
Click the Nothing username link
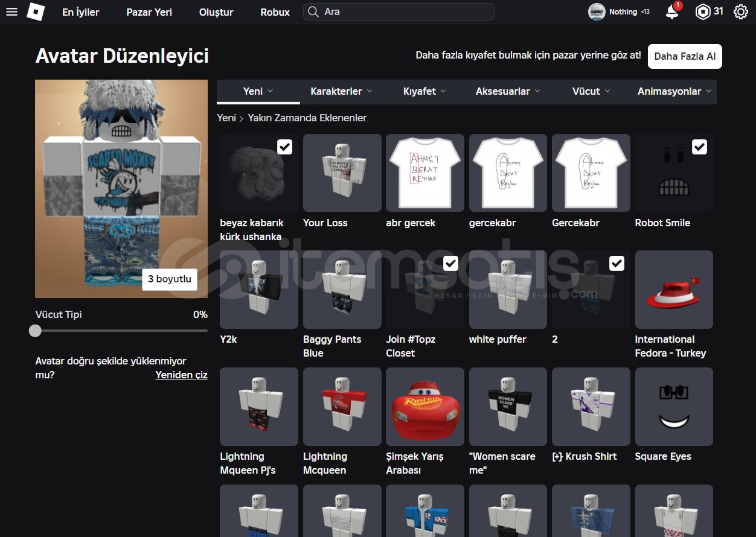pyautogui.click(x=623, y=11)
